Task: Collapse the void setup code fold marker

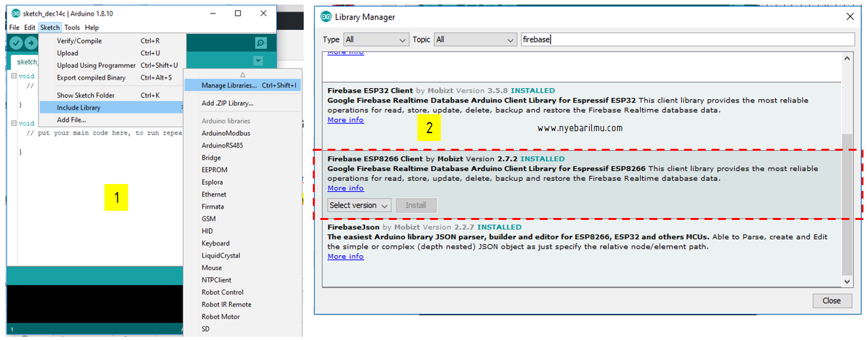Action: pos(13,76)
